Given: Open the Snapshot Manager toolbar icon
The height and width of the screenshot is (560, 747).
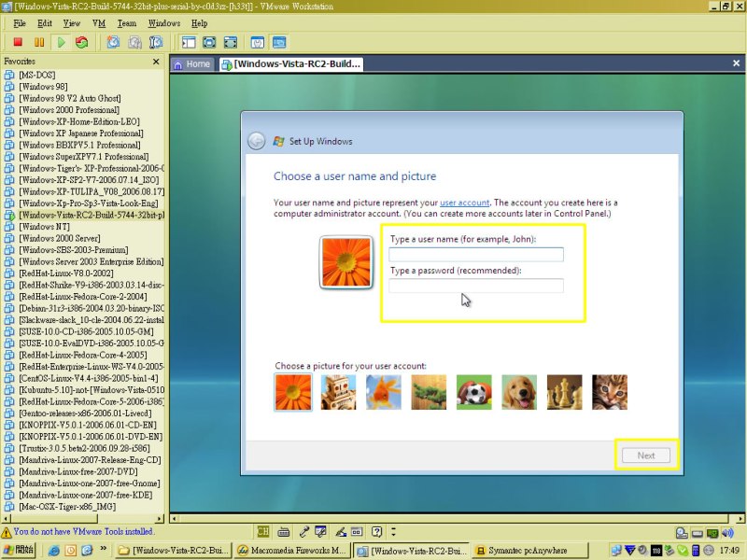Looking at the screenshot, I should tap(156, 42).
